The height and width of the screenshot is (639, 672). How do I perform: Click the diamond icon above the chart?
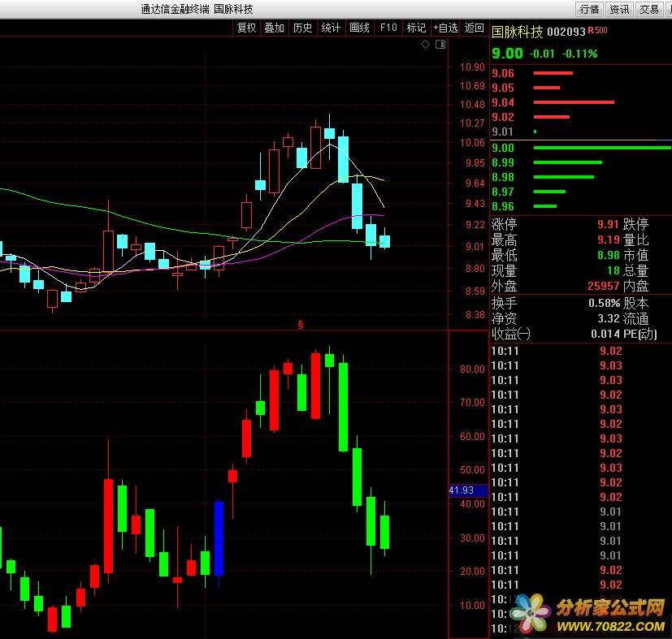coord(425,44)
